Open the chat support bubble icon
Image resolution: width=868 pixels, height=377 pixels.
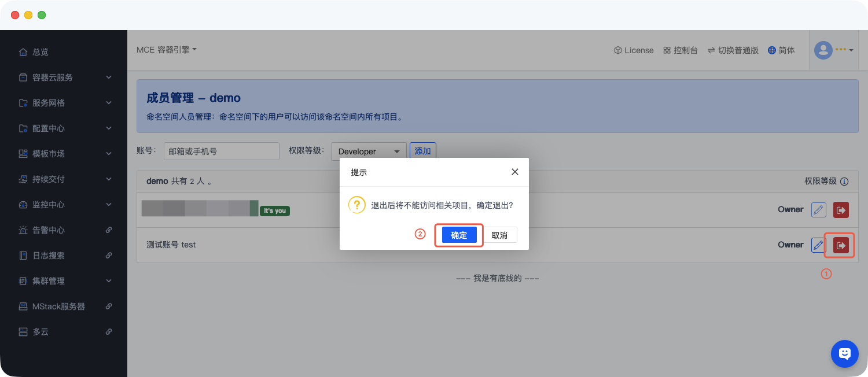pyautogui.click(x=844, y=353)
